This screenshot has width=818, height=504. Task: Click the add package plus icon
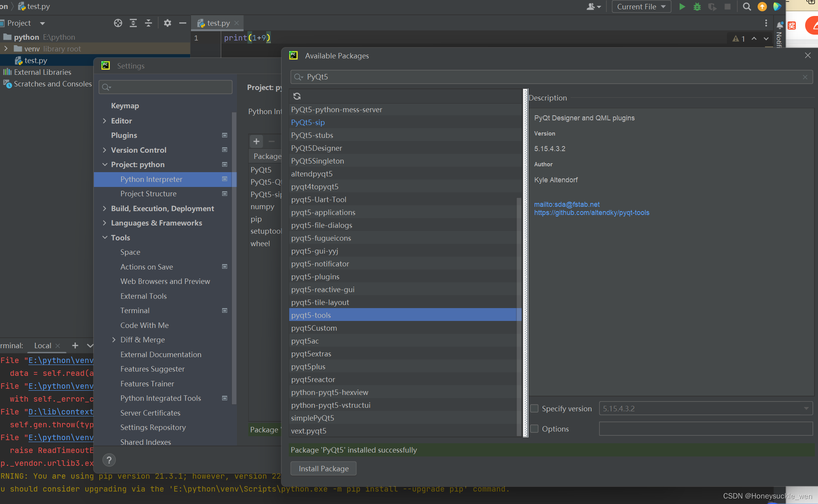coord(256,141)
